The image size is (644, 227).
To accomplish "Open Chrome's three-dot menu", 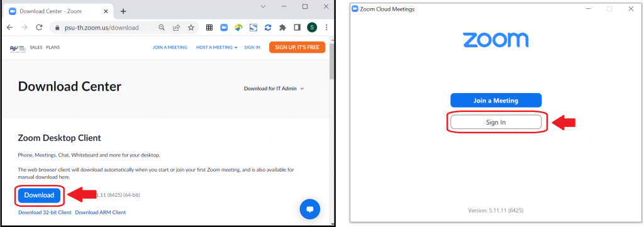I will (326, 28).
